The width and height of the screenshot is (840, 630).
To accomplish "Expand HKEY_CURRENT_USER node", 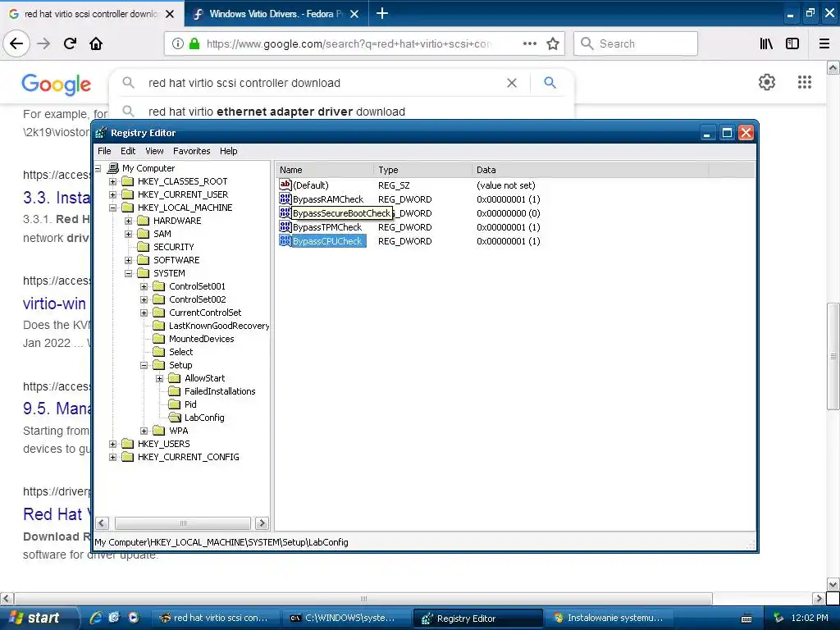I will pos(112,194).
